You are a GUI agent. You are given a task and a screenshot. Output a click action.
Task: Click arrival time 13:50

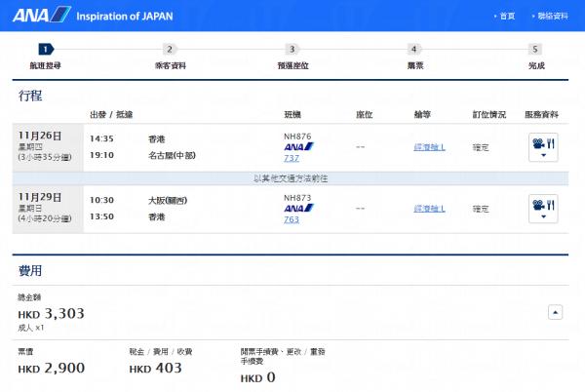[101, 216]
